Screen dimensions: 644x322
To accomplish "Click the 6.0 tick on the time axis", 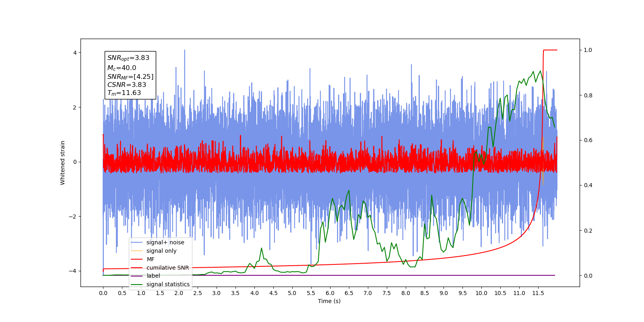I will (x=330, y=293).
